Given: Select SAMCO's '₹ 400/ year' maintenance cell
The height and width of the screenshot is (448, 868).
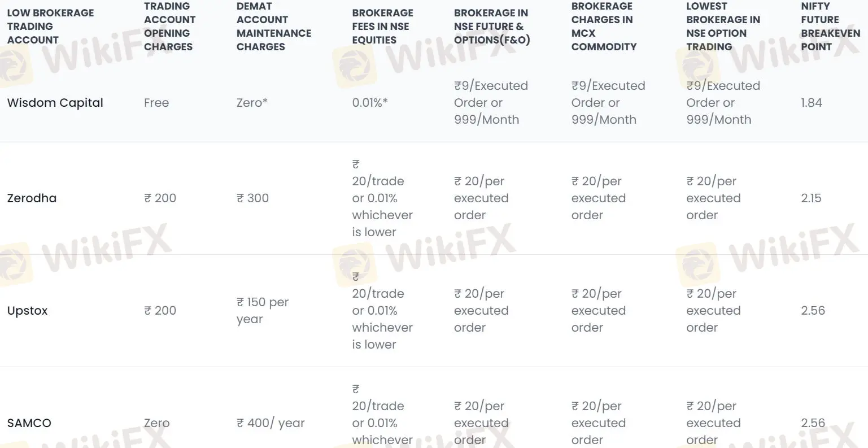Looking at the screenshot, I should (270, 423).
